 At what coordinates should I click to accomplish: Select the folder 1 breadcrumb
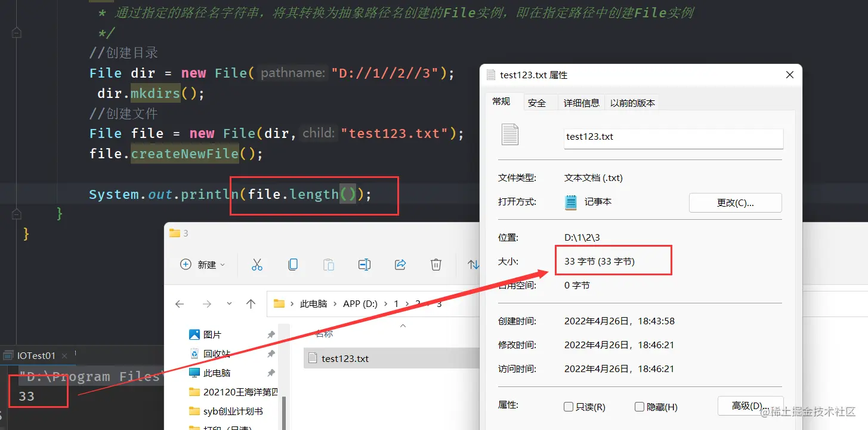(396, 304)
